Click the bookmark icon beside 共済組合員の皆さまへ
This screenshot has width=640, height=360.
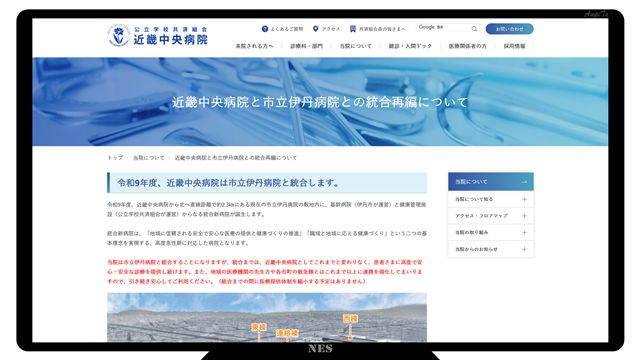point(353,29)
